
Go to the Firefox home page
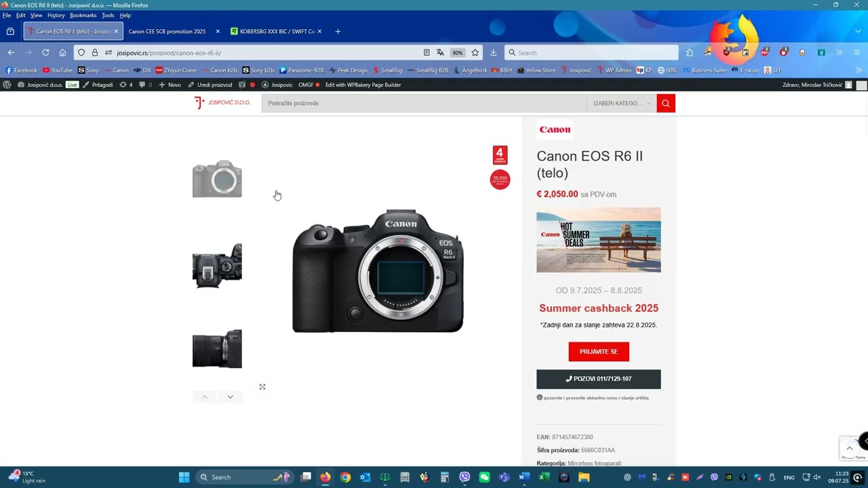pos(62,52)
